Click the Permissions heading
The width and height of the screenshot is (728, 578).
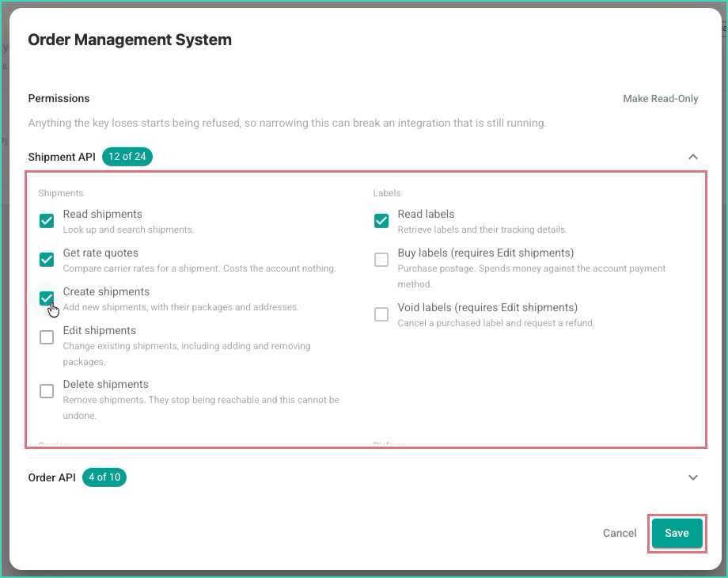point(59,98)
